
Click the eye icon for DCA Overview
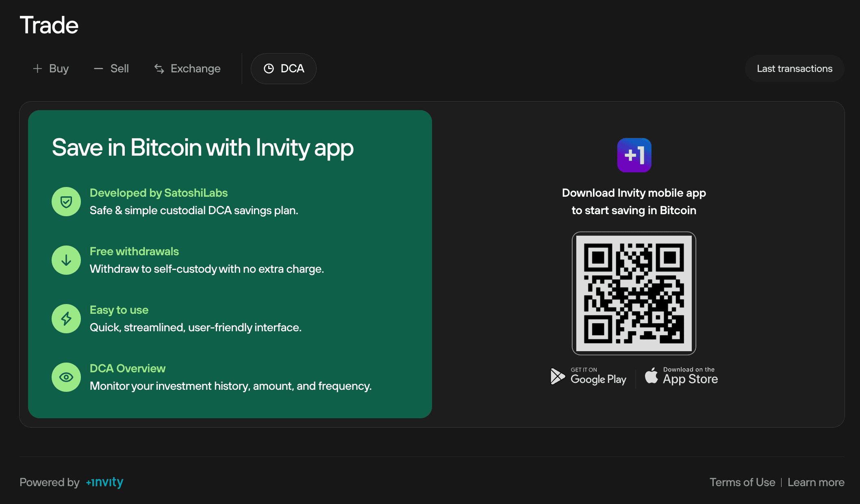coord(66,377)
